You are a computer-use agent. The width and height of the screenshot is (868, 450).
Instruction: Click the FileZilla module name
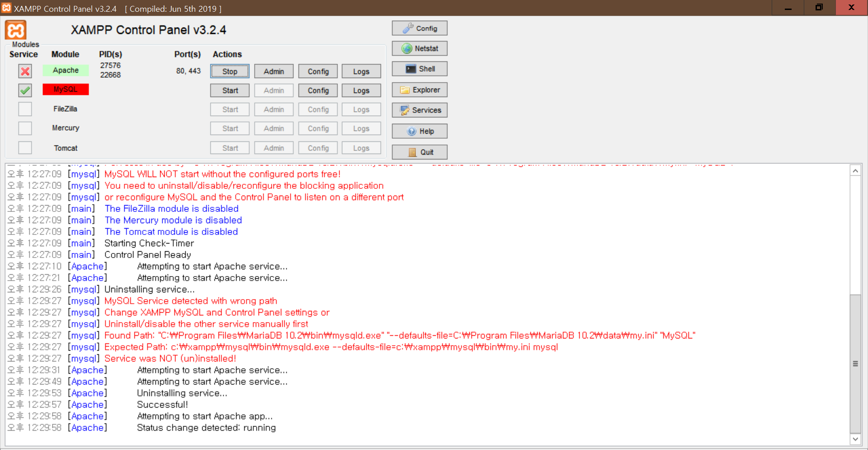pos(66,109)
